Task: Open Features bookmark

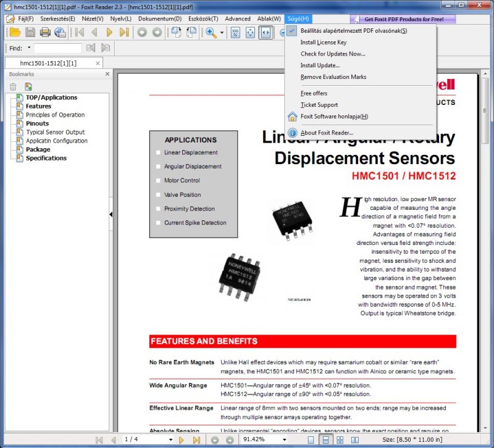Action: (x=38, y=106)
